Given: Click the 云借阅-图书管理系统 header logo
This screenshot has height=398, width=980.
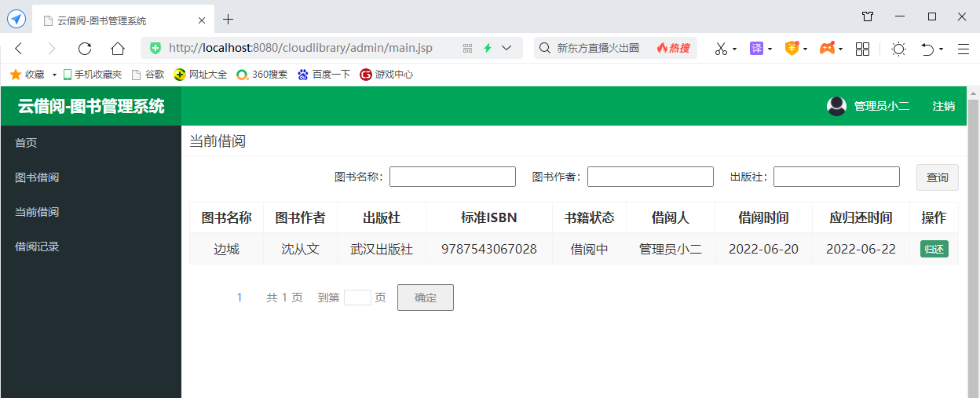Looking at the screenshot, I should [91, 106].
